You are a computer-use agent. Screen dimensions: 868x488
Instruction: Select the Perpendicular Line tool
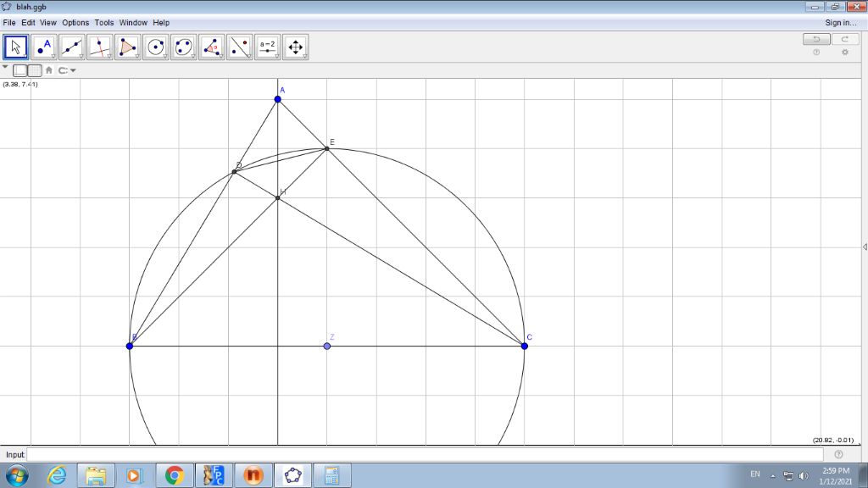point(100,47)
